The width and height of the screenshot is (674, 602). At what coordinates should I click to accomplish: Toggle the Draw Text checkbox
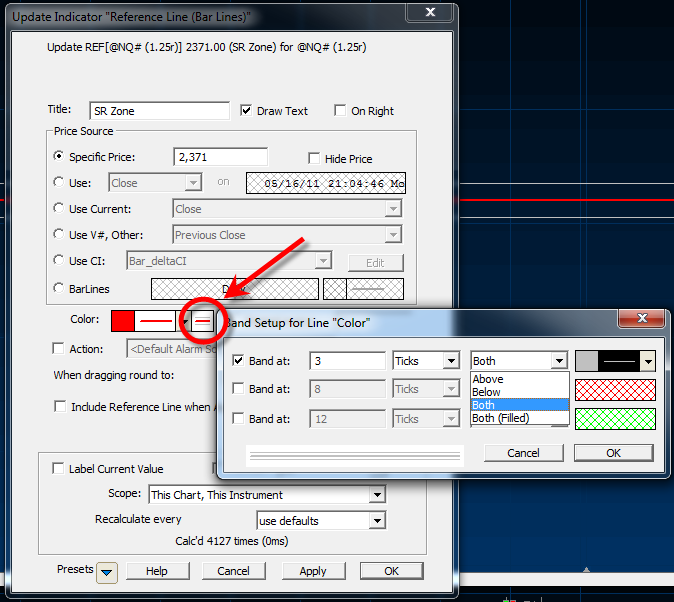(x=246, y=111)
